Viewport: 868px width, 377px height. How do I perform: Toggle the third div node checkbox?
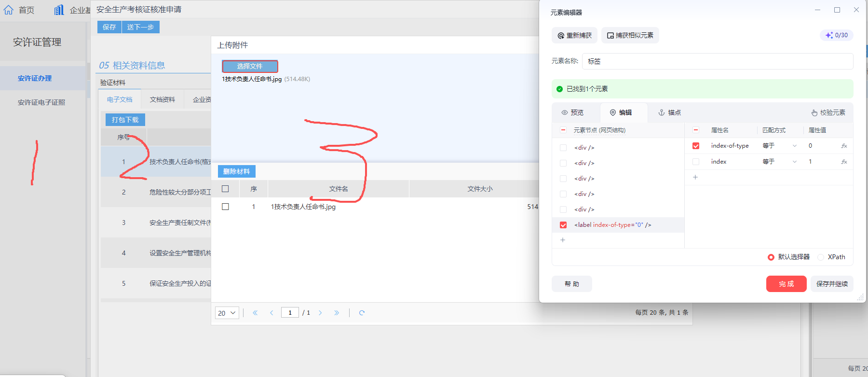pyautogui.click(x=563, y=179)
